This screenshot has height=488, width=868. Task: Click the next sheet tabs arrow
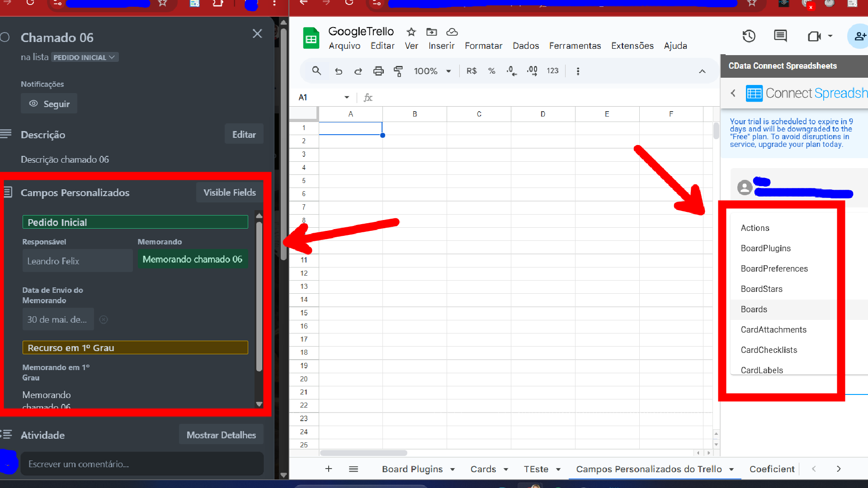pyautogui.click(x=839, y=469)
